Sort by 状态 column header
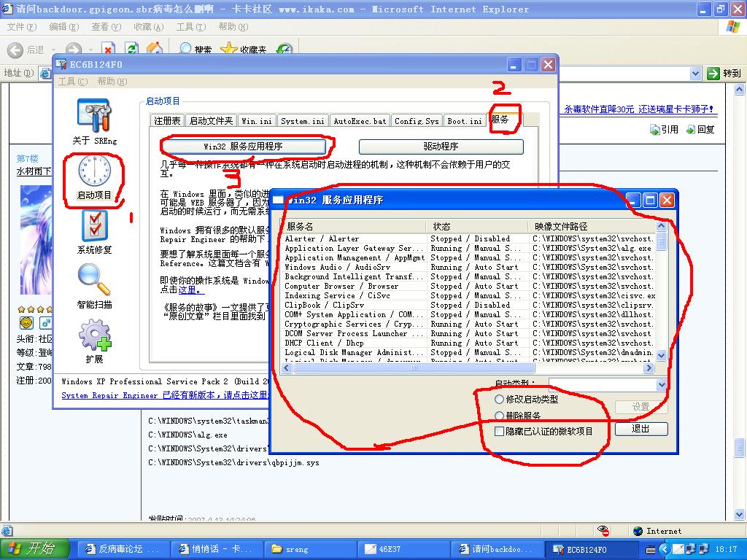The height and width of the screenshot is (560, 747). point(477,226)
